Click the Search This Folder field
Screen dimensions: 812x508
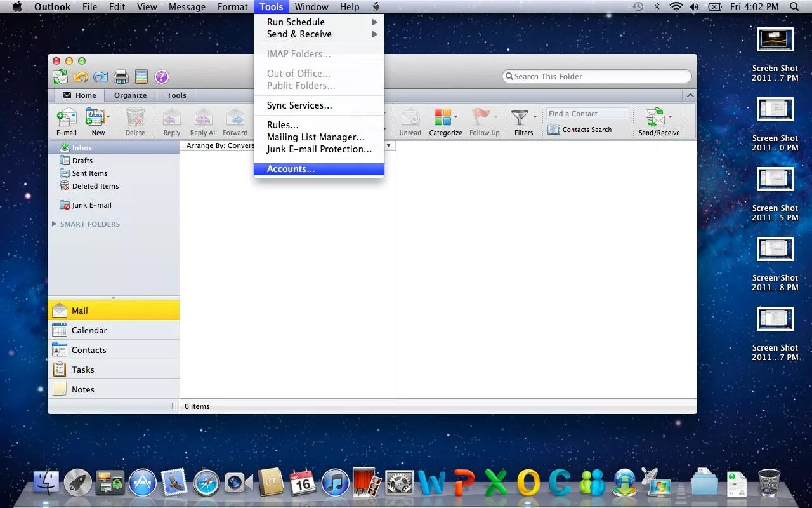[597, 76]
